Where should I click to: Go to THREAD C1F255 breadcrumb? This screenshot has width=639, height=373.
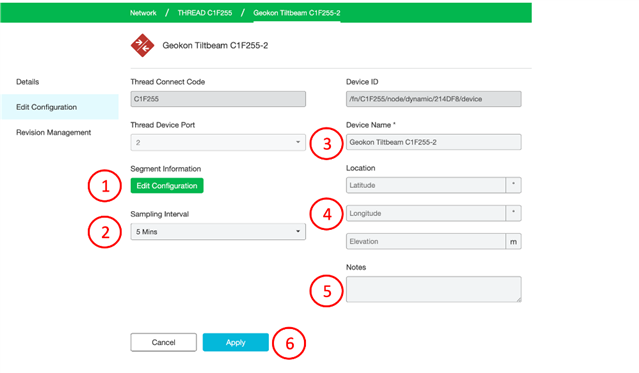[205, 13]
